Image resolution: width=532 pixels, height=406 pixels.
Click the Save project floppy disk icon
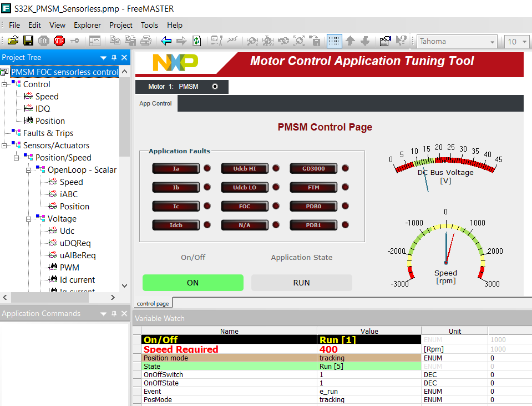[28, 41]
